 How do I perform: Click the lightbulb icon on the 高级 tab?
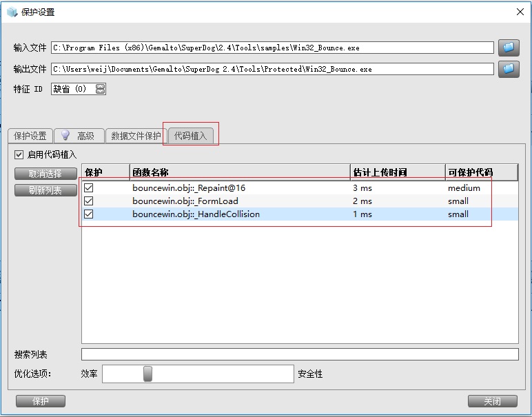(66, 136)
